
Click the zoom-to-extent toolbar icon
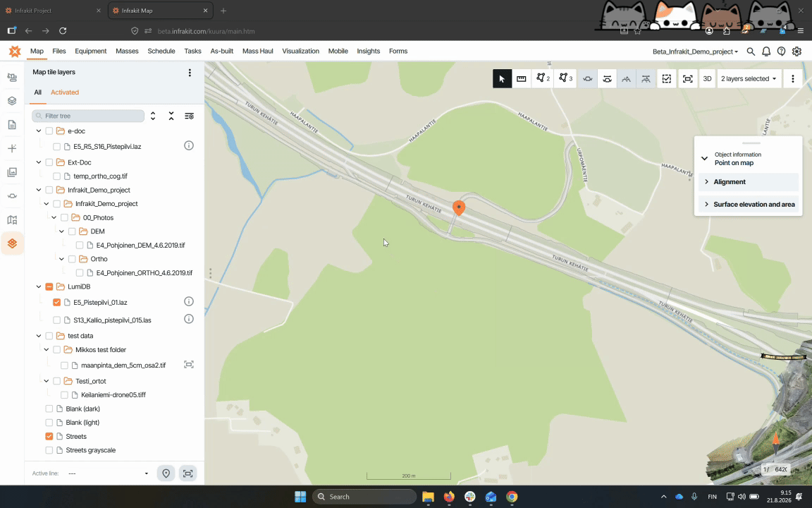(688, 79)
